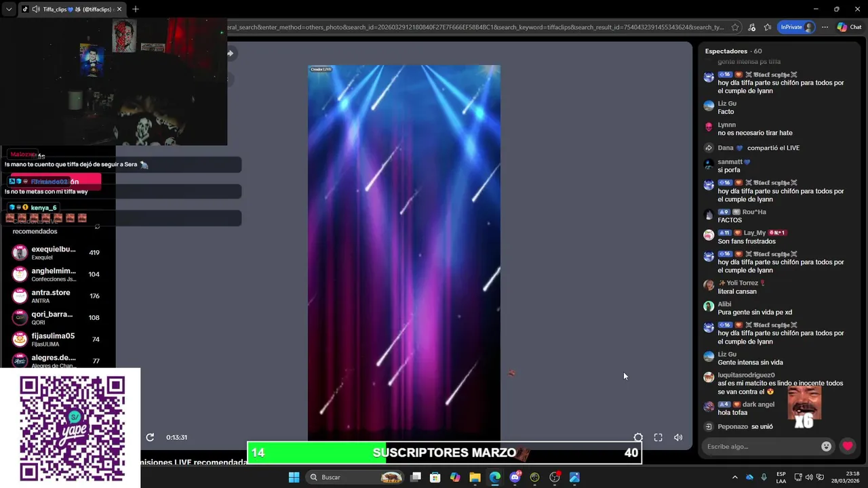Reload the live stream using the replay icon
The width and height of the screenshot is (868, 488).
point(150,438)
